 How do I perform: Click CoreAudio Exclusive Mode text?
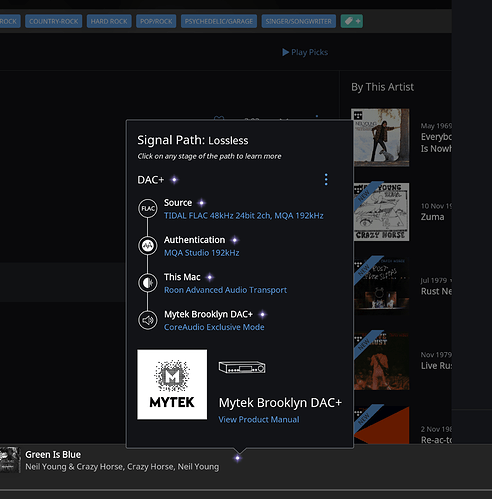pyautogui.click(x=214, y=327)
